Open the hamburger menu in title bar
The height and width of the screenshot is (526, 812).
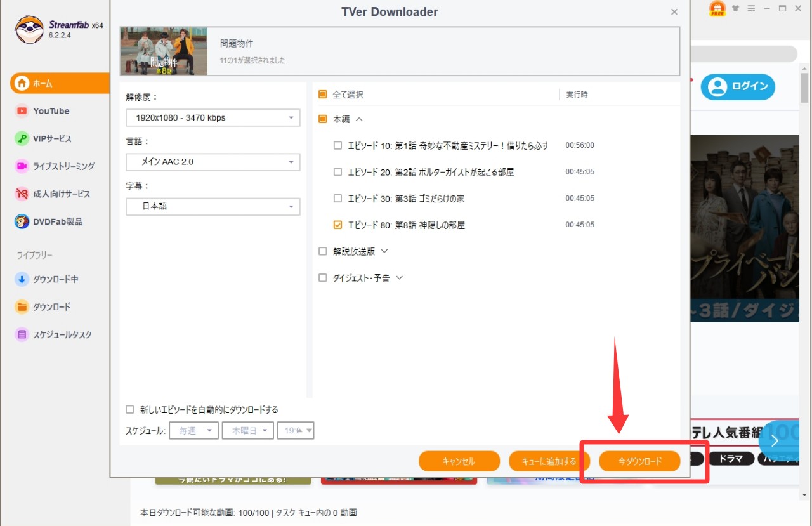tap(751, 8)
